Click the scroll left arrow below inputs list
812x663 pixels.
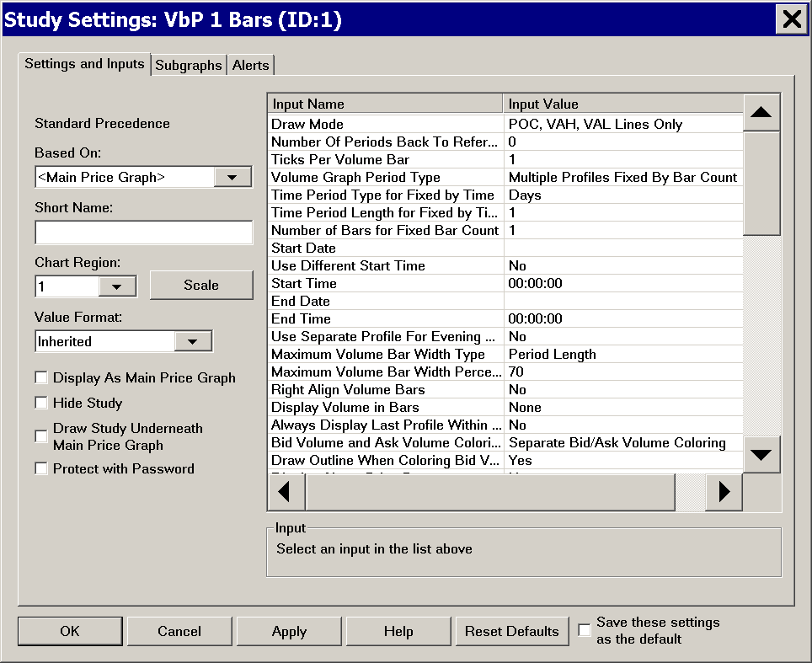pyautogui.click(x=286, y=492)
